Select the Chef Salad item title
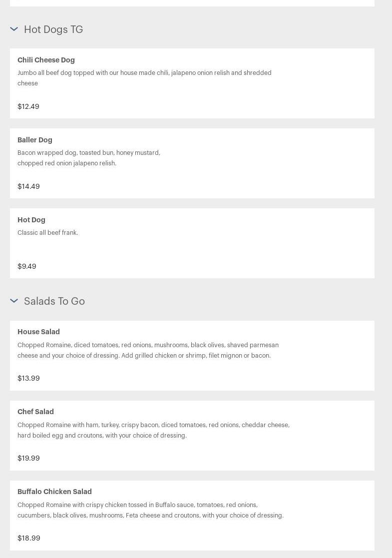This screenshot has width=392, height=558. [x=35, y=412]
